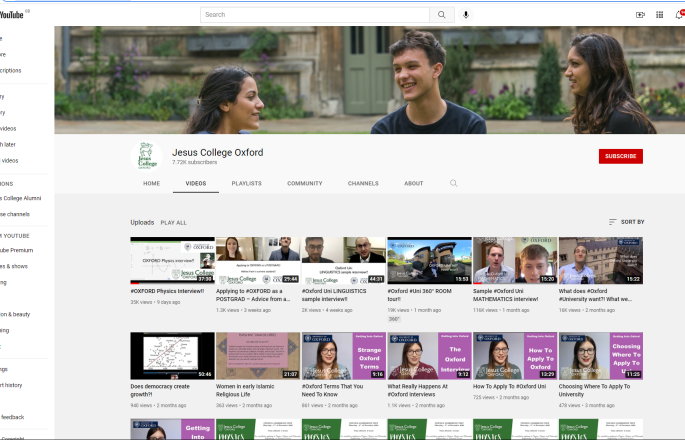
Task: Open the OXFORD Physics interview video thumbnail
Action: pos(172,261)
